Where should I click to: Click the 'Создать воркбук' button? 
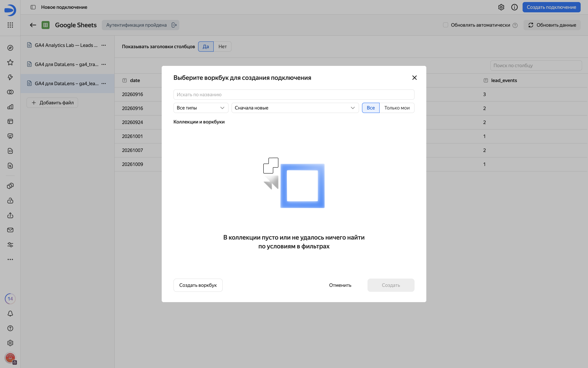(x=198, y=285)
